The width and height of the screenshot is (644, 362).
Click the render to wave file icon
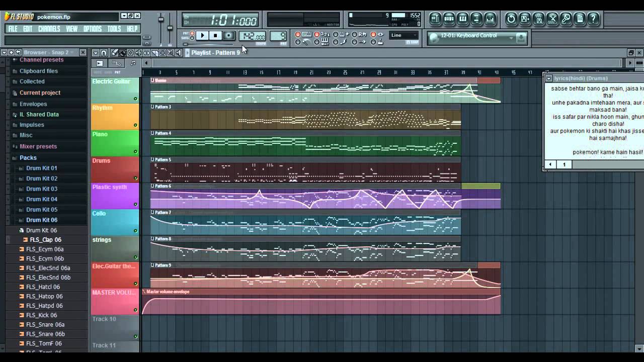point(538,19)
